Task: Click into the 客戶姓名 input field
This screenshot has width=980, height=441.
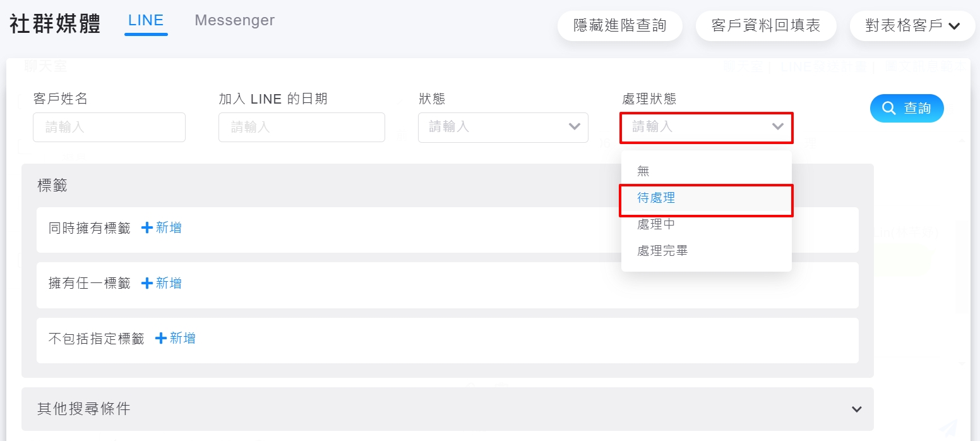Action: click(x=109, y=127)
